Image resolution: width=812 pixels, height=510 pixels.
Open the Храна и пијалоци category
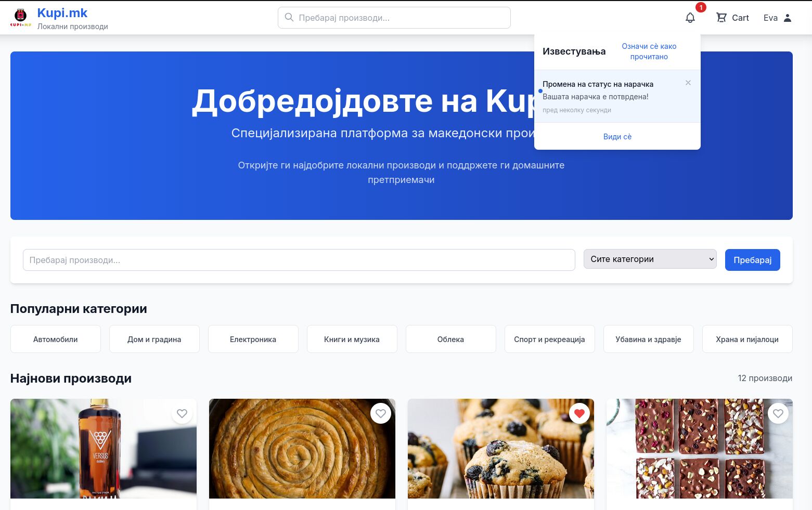[747, 339]
